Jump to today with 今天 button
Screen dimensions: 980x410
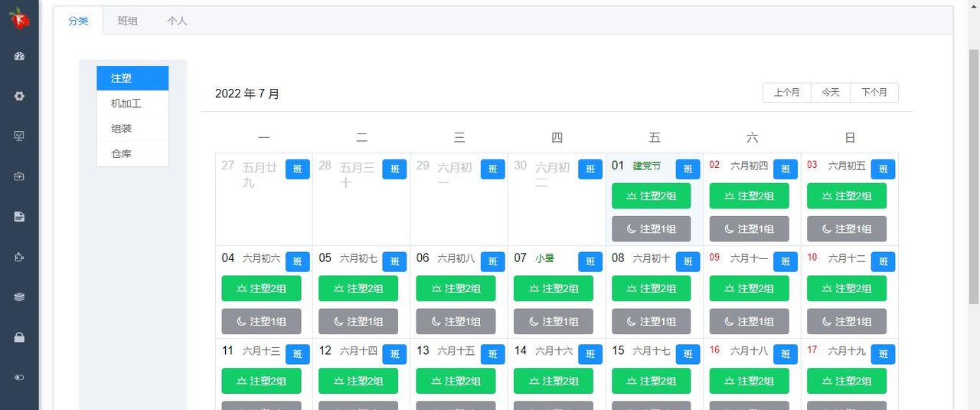click(831, 92)
